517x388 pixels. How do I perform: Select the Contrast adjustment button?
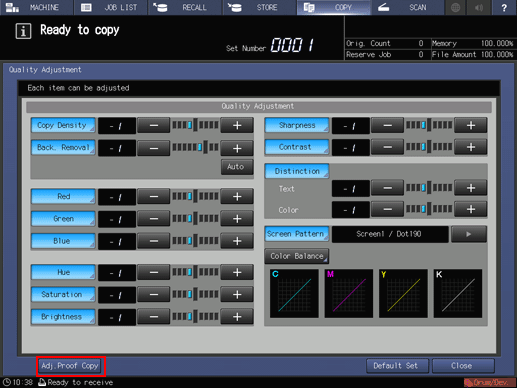coord(297,147)
